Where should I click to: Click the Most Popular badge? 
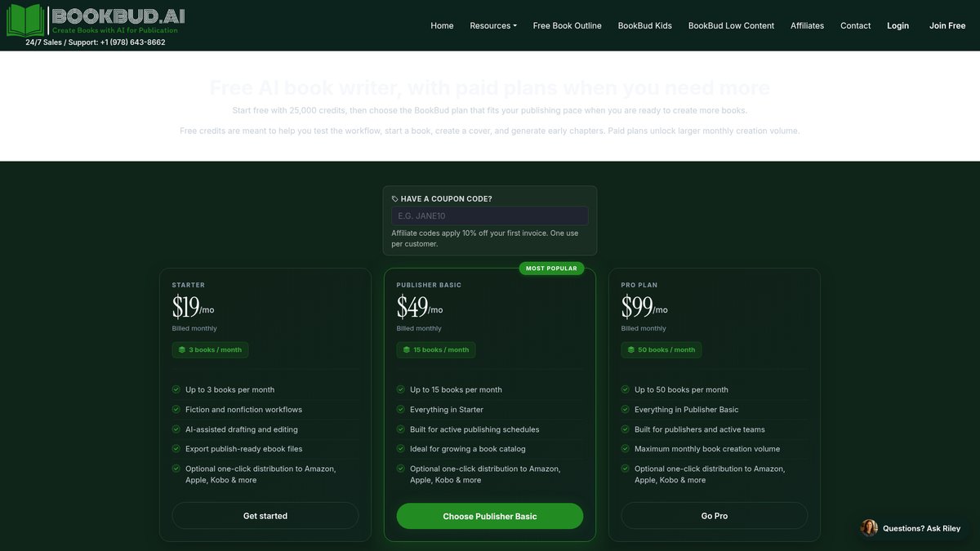[x=551, y=269]
